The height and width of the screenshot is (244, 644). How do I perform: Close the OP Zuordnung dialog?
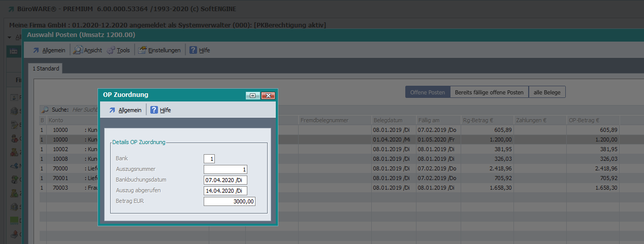[x=267, y=95]
